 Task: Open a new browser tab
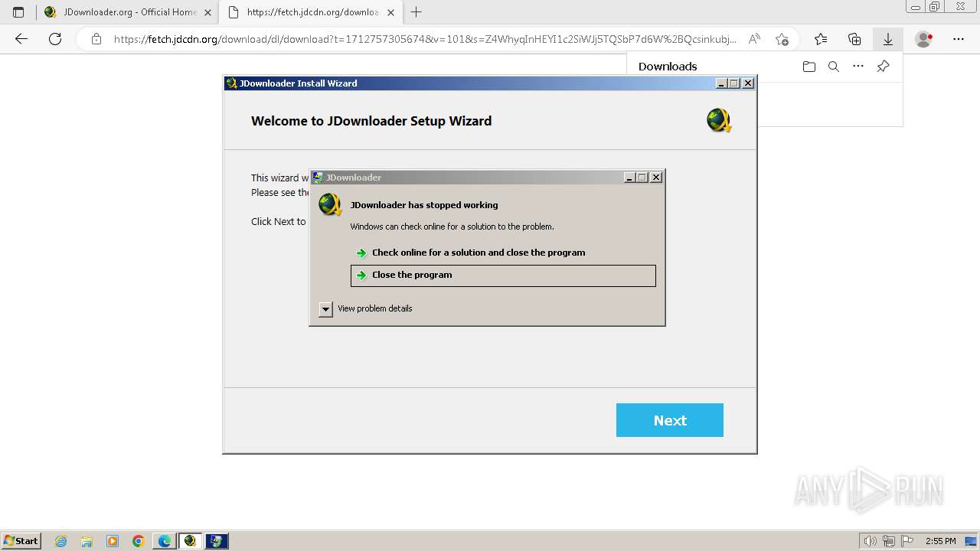click(x=416, y=12)
